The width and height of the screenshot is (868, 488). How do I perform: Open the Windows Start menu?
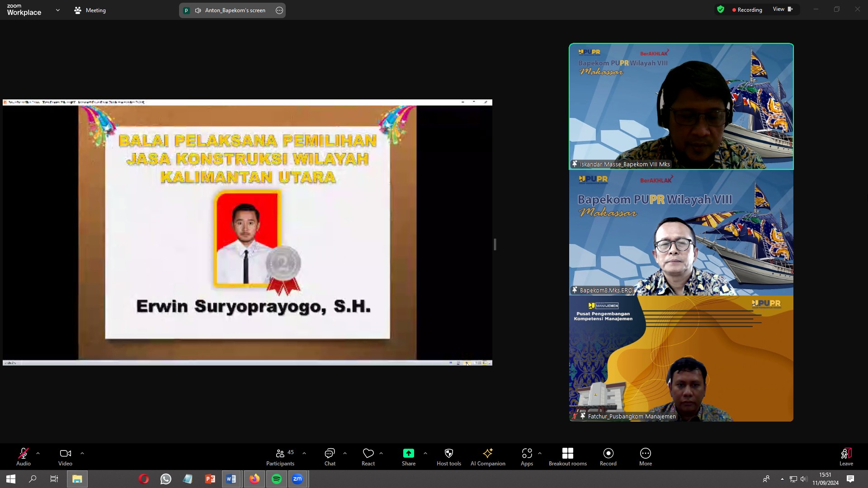click(11, 479)
